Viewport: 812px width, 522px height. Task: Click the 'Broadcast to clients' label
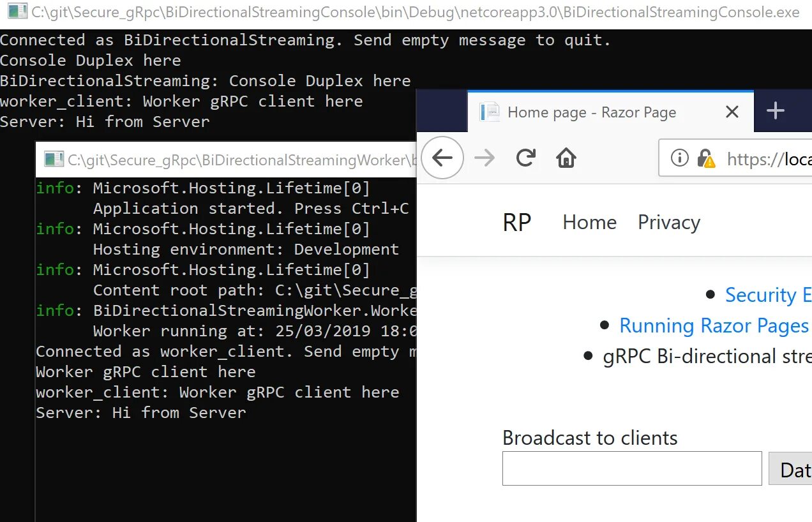point(590,438)
